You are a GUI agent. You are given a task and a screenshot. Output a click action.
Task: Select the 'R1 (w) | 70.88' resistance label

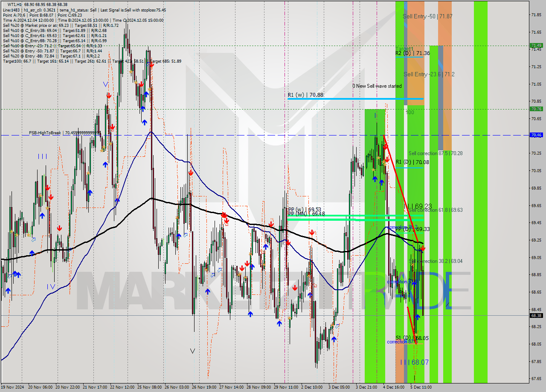[305, 95]
